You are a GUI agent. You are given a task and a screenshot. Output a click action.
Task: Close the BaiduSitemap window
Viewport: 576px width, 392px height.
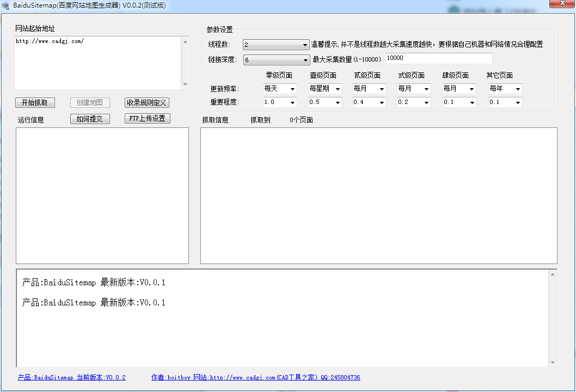click(x=562, y=3)
